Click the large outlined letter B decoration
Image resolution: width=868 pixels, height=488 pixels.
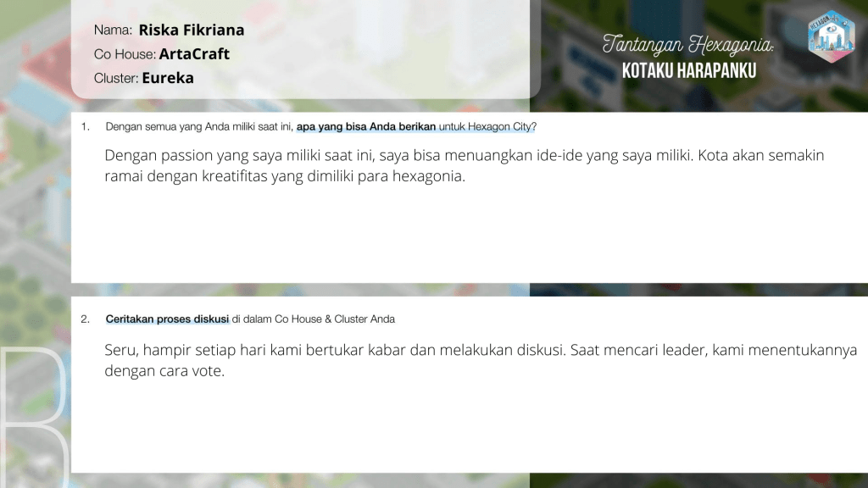(34, 418)
